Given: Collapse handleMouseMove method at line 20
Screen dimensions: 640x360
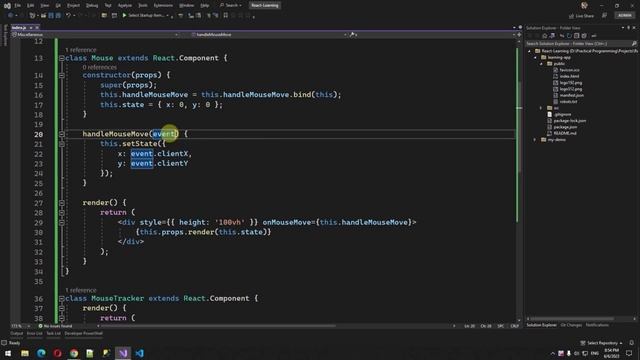Looking at the screenshot, I should pos(62,134).
